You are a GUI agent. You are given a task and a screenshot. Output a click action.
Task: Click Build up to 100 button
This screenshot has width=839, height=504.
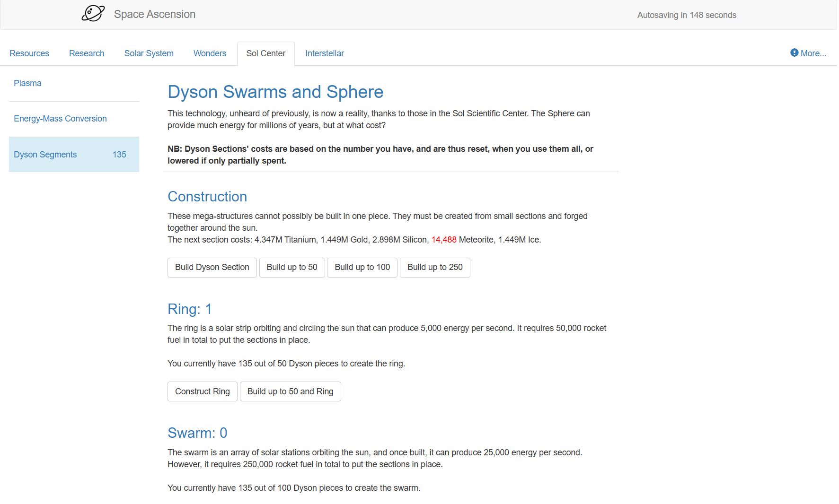362,268
